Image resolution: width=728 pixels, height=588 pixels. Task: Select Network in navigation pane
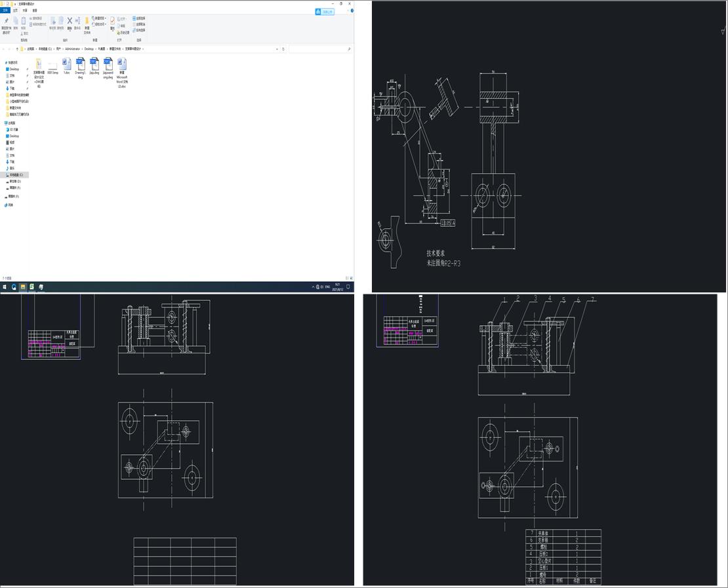9,205
